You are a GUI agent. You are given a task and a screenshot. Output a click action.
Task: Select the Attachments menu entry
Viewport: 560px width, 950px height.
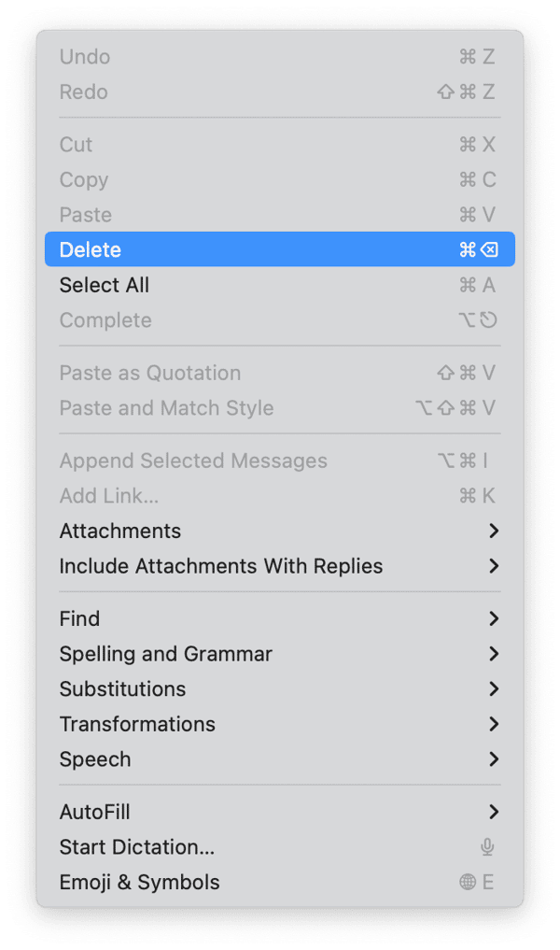point(120,531)
